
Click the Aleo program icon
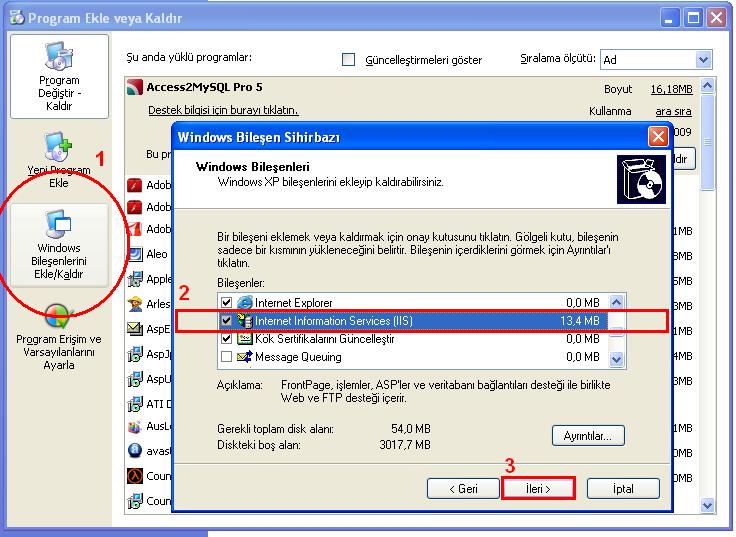[x=135, y=254]
